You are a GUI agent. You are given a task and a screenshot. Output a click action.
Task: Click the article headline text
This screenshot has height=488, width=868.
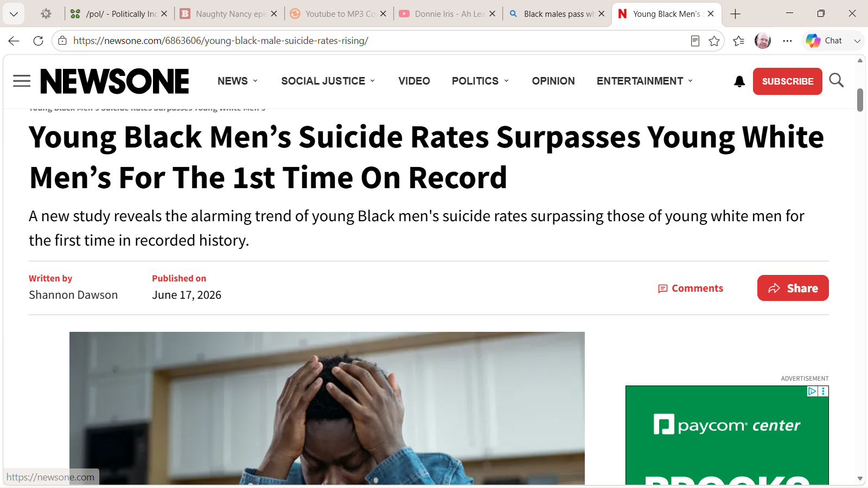point(426,157)
